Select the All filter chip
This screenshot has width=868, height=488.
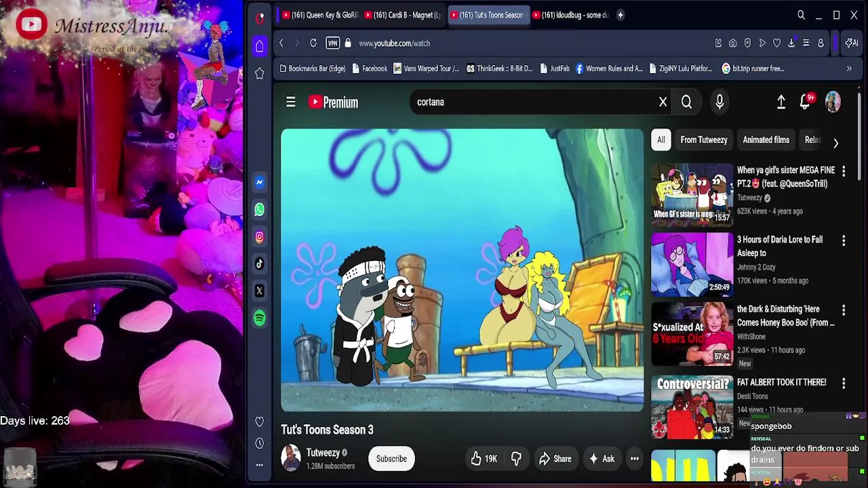(x=661, y=140)
